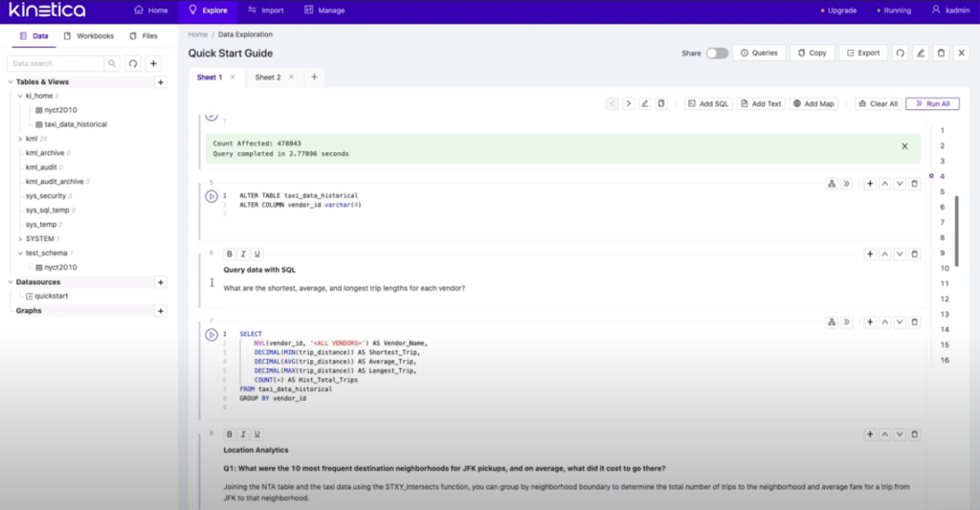This screenshot has height=510, width=980.
Task: Add a new item to Tables & Views
Action: pyautogui.click(x=160, y=82)
